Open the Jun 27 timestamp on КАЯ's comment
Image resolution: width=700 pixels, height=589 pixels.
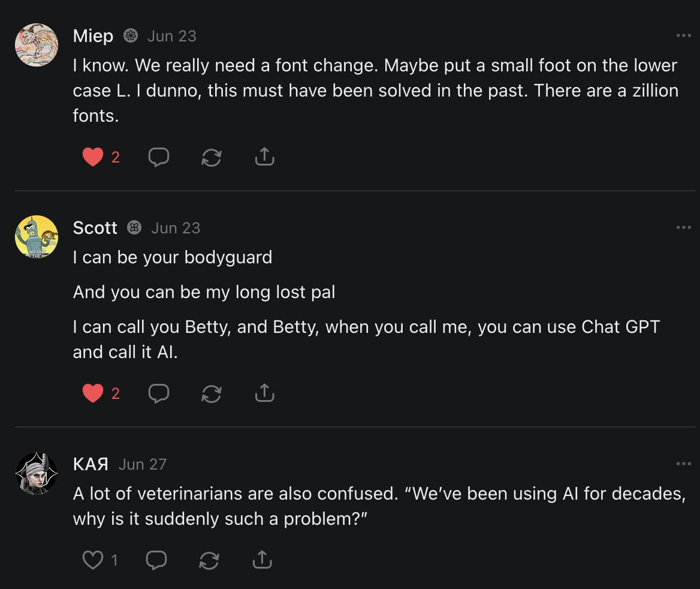point(142,464)
